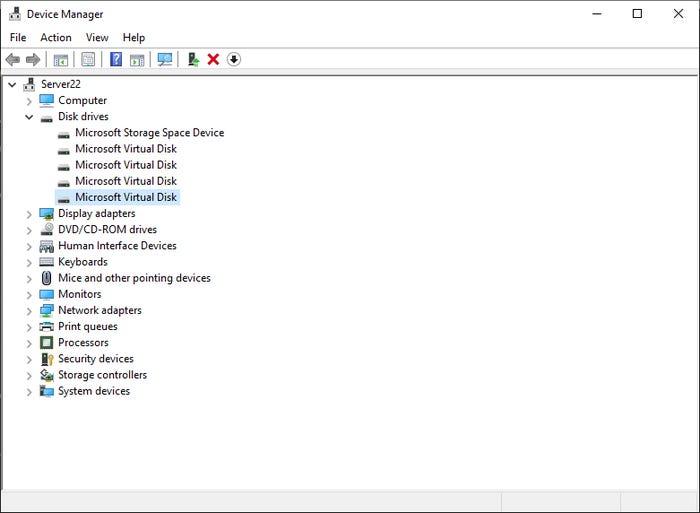The image size is (700, 513).
Task: Click the Storage controllers category icon
Action: click(47, 375)
